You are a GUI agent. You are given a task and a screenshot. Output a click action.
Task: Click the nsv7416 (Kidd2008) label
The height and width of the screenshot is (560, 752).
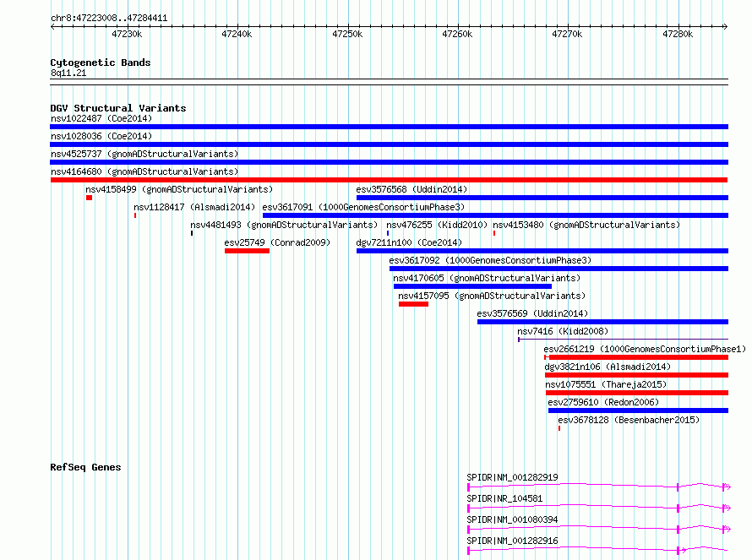563,331
